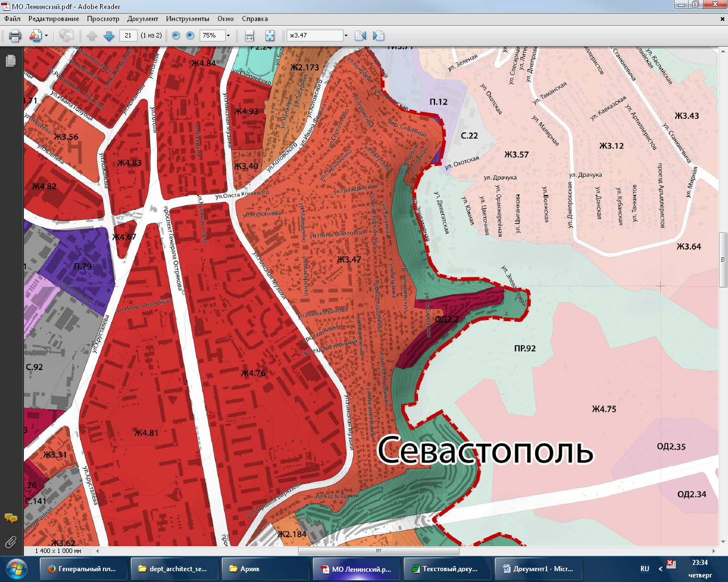Click the Ж4.81 zone label on the map
This screenshot has width=728, height=582.
click(146, 433)
